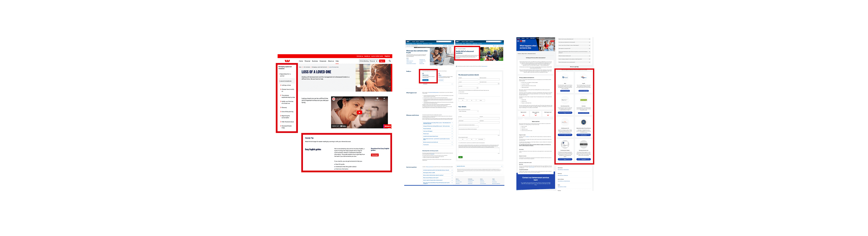
Task: Open Life moments in the breadcrumb
Action: coord(306,67)
